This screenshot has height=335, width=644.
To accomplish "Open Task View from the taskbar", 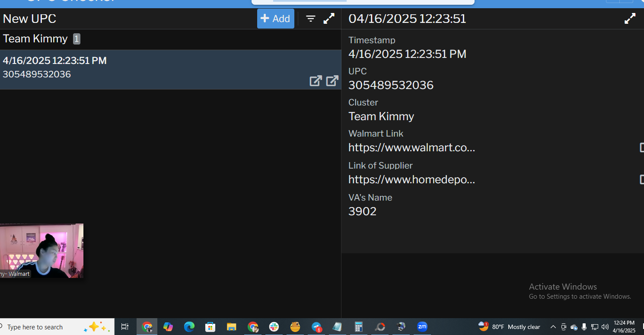I will pyautogui.click(x=125, y=327).
